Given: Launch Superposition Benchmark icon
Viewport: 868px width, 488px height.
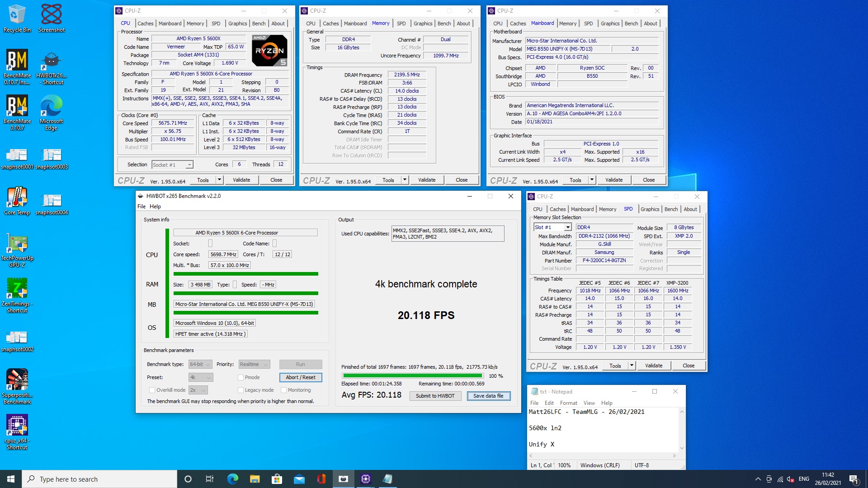Looking at the screenshot, I should [x=17, y=386].
